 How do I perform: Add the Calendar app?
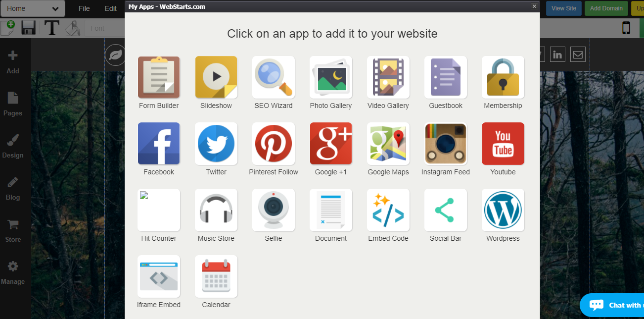pos(216,276)
